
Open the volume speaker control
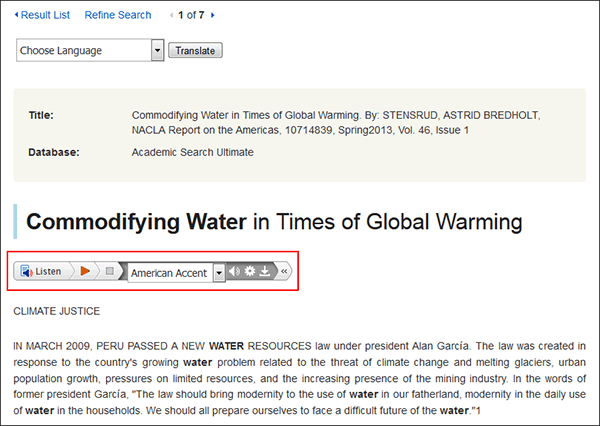pyautogui.click(x=234, y=271)
